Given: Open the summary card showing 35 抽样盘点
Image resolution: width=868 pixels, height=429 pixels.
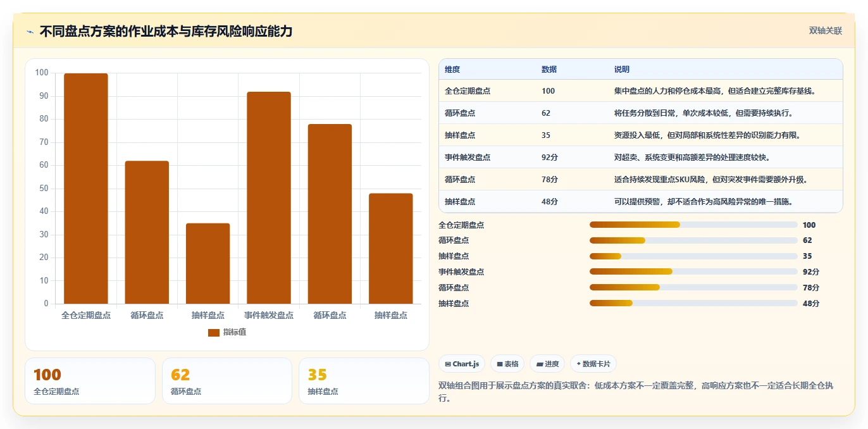Looking at the screenshot, I should 364,381.
